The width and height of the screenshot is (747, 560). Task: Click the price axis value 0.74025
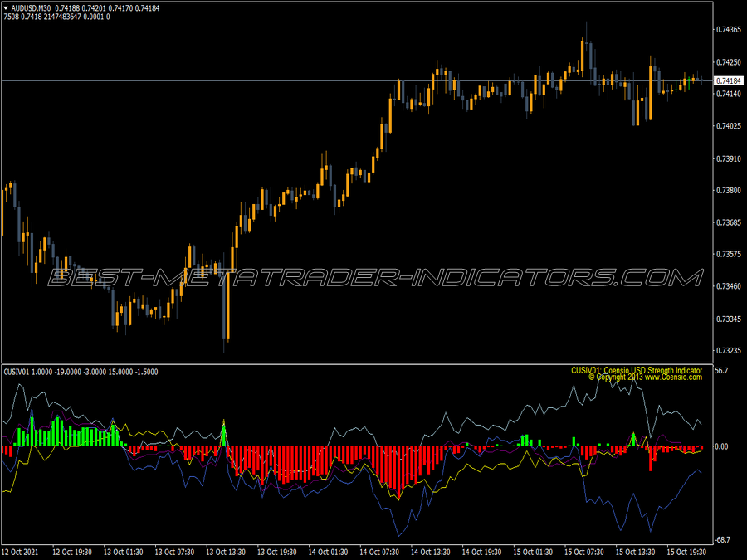729,126
